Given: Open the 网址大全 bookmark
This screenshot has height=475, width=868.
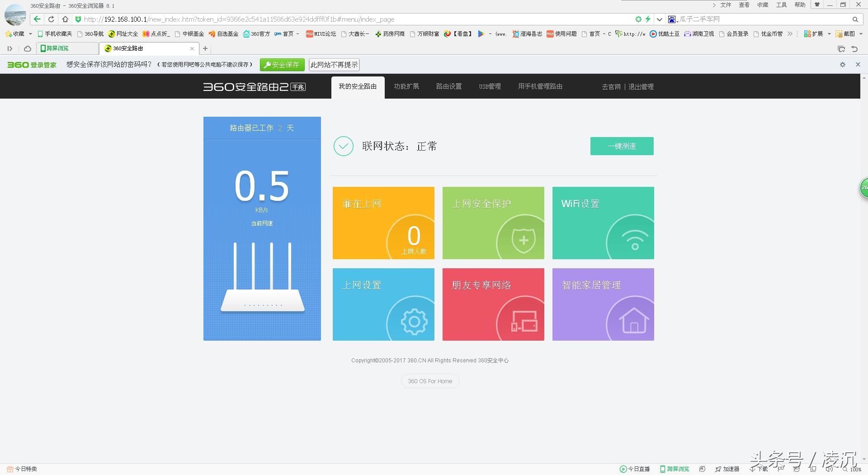Looking at the screenshot, I should pyautogui.click(x=123, y=33).
